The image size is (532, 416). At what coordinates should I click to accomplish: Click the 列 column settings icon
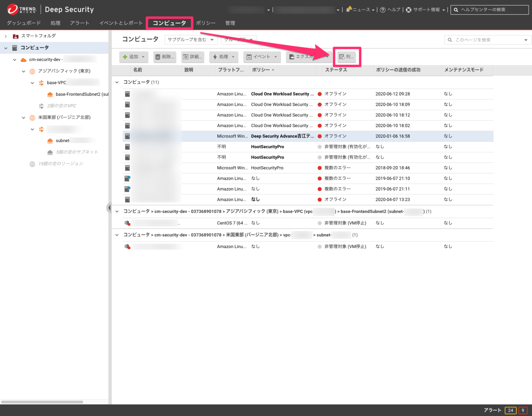pos(341,57)
